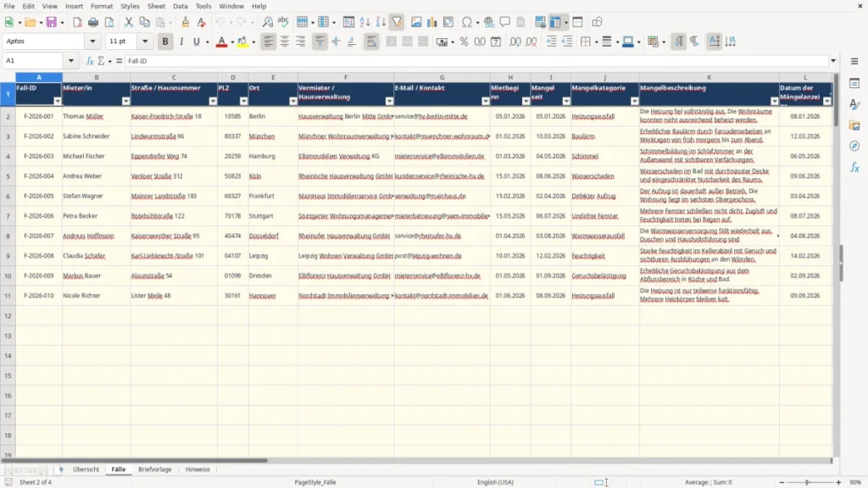
Task: Open the Ort column filter dropdown
Action: pos(292,101)
